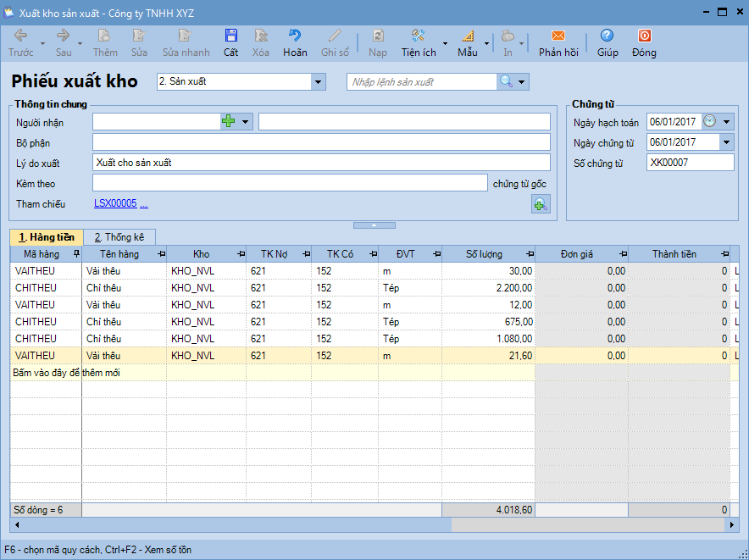The width and height of the screenshot is (749, 560).
Task: Click the green plus add recipient icon
Action: pyautogui.click(x=228, y=122)
